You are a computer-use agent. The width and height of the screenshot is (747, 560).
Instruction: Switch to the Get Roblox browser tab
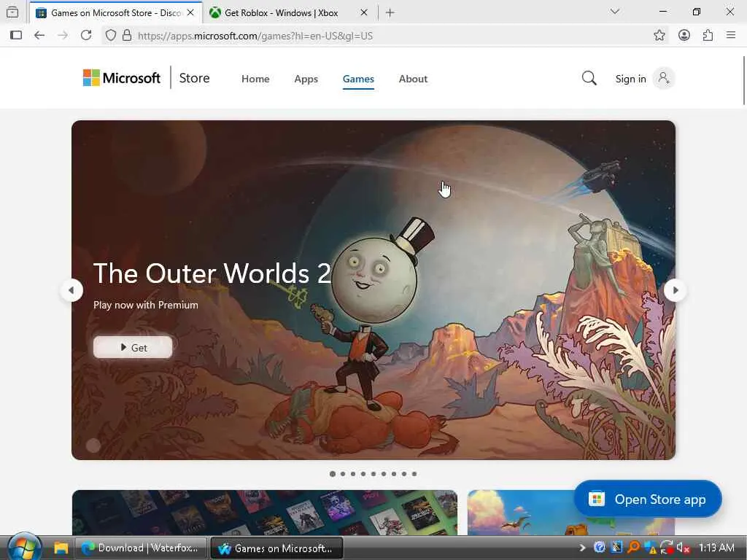[289, 13]
